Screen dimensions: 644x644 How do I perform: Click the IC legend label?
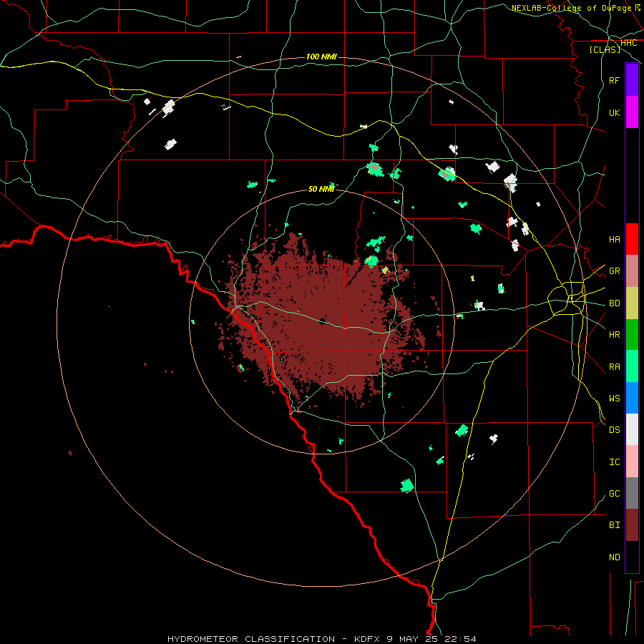tap(615, 462)
